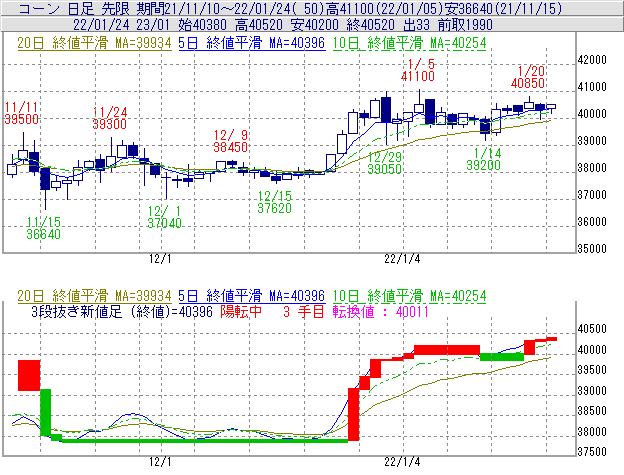Click the wide red block near 40000 in lower chart

click(x=447, y=350)
